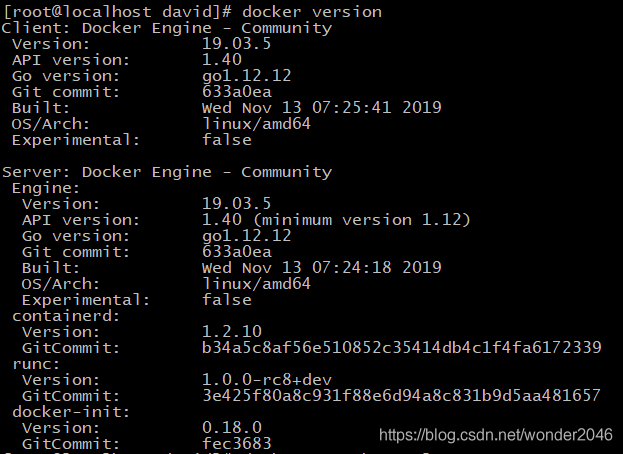Screen dimensions: 623x454
Task: Click the client OS/Arch linux/amd64 value
Action: [256, 124]
